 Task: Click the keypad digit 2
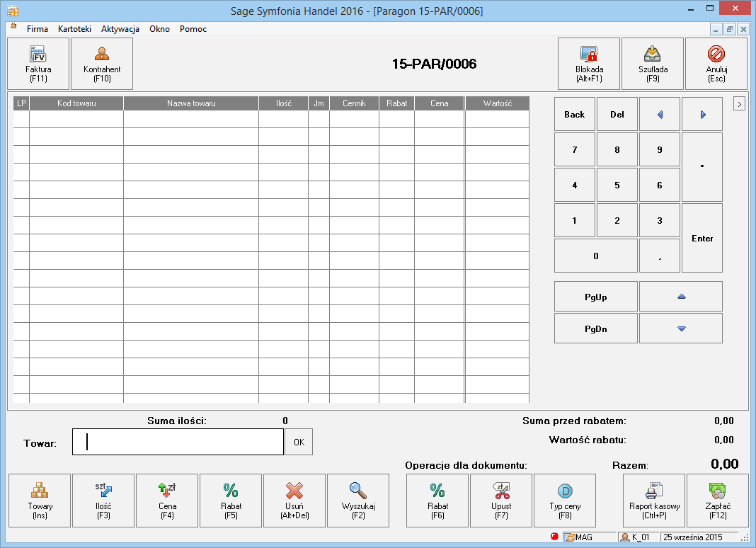(617, 220)
